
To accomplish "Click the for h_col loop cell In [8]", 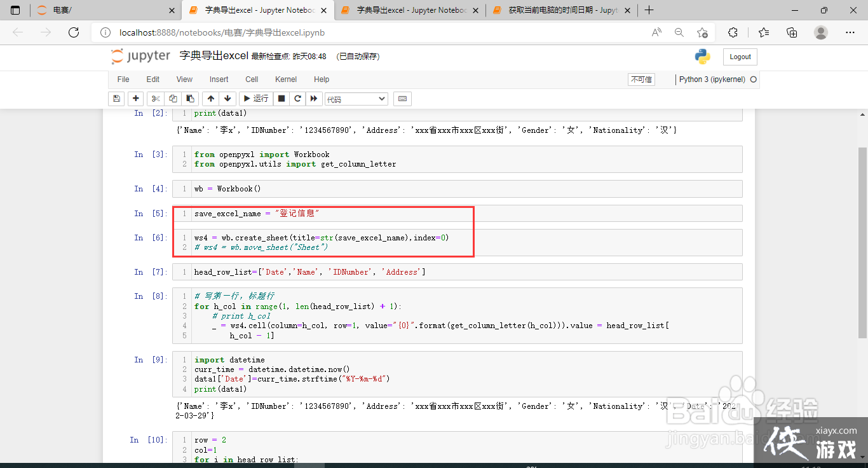I will 458,315.
